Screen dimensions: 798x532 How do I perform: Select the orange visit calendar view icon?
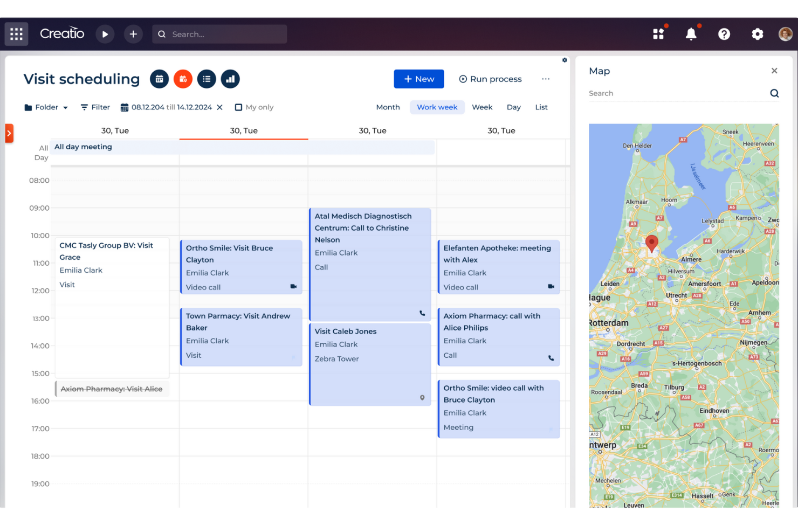pyautogui.click(x=183, y=79)
